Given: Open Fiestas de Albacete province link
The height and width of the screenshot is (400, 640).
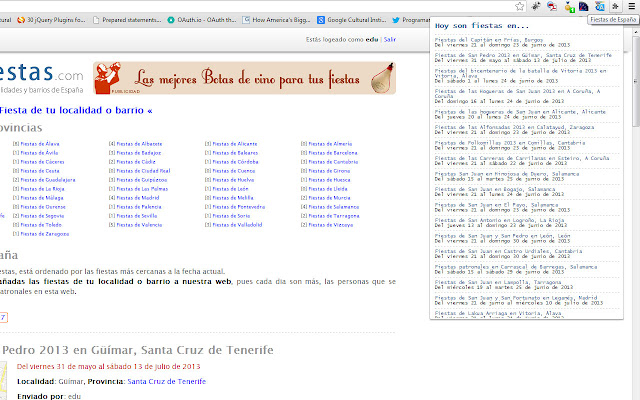Looking at the screenshot, I should click(139, 144).
